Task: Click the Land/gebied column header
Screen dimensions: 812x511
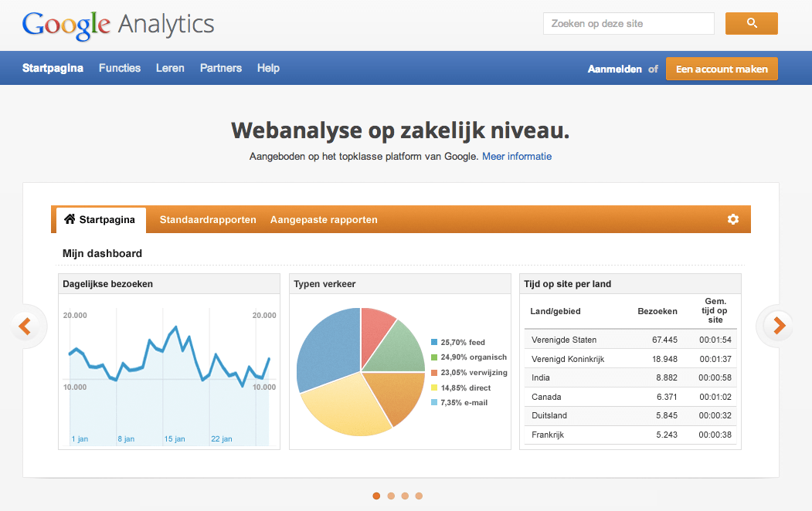Action: (x=555, y=311)
